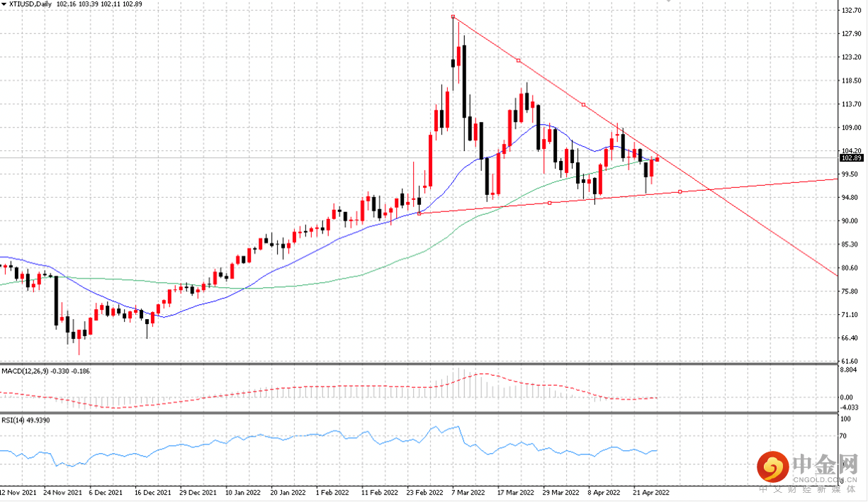Image resolution: width=868 pixels, height=502 pixels.
Task: Click the 80.60 price axis label
Action: 849,268
